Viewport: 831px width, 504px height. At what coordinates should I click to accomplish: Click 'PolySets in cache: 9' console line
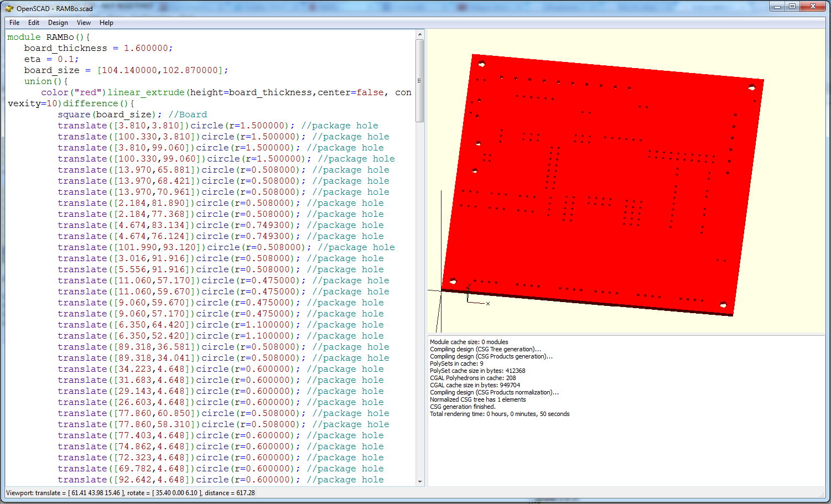tap(456, 363)
